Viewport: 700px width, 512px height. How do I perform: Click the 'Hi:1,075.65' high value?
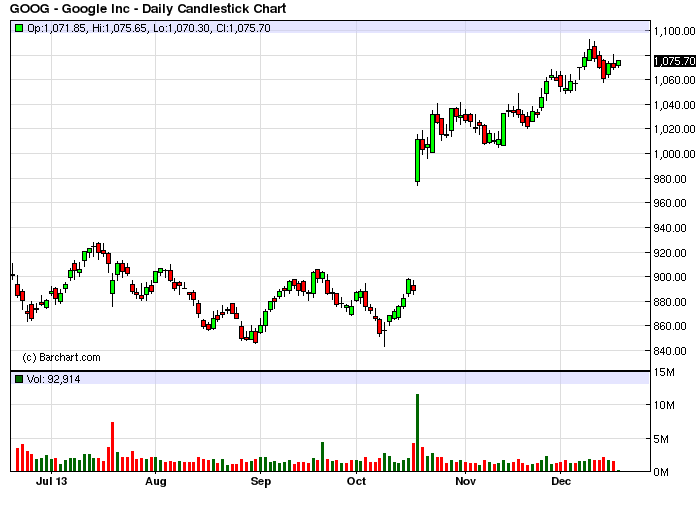119,28
